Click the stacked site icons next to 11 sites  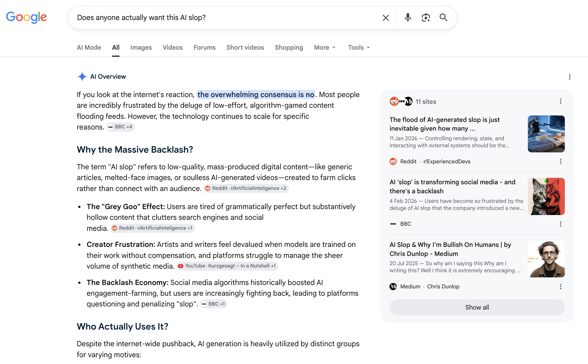click(401, 101)
